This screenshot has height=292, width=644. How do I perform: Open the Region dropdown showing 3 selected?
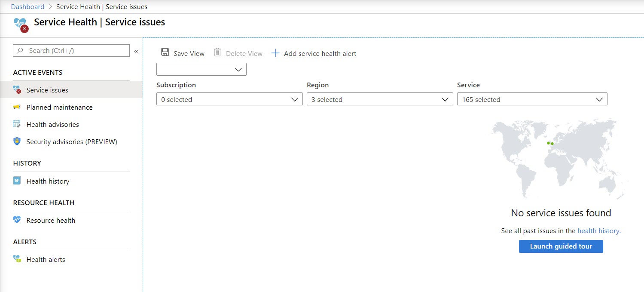tap(380, 99)
